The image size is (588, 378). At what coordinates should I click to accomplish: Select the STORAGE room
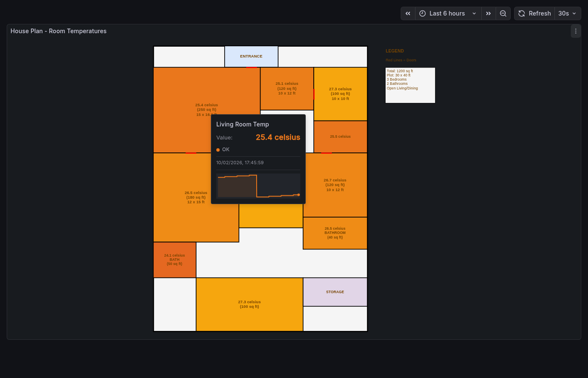[x=335, y=292]
